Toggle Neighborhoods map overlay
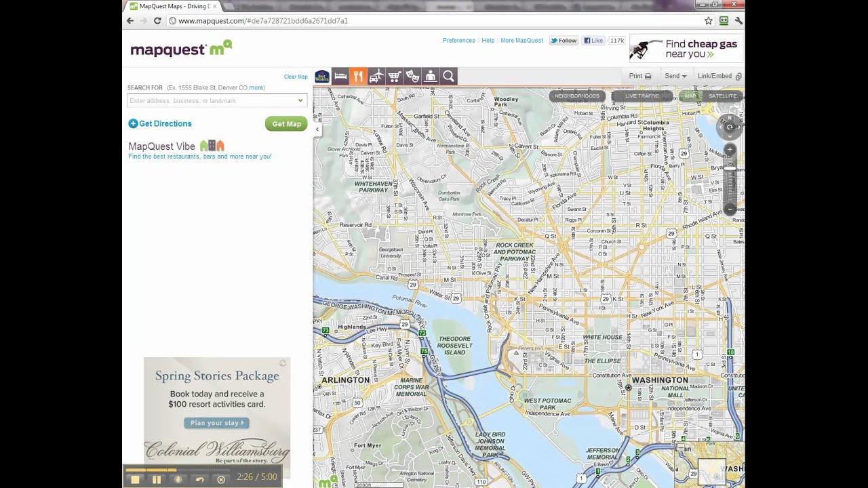Screen dimensions: 868x488 (577, 96)
